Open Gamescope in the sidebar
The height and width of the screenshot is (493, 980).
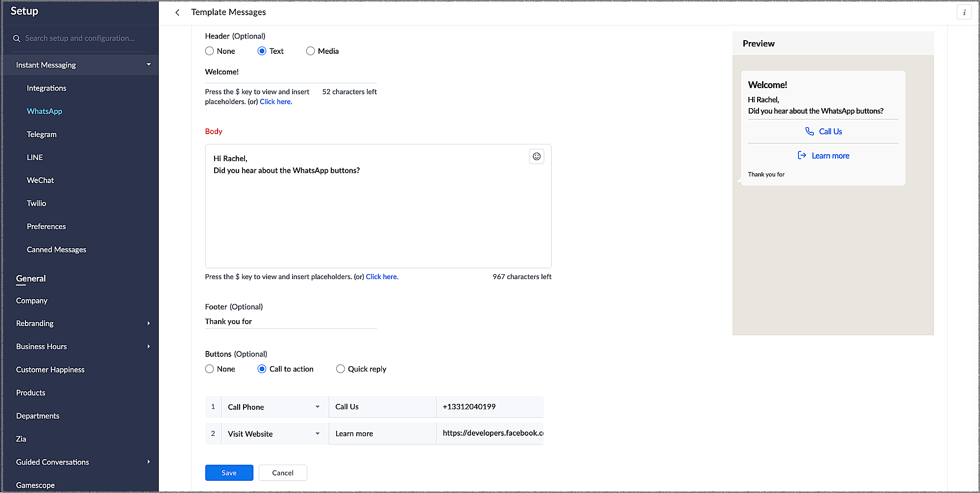[35, 485]
